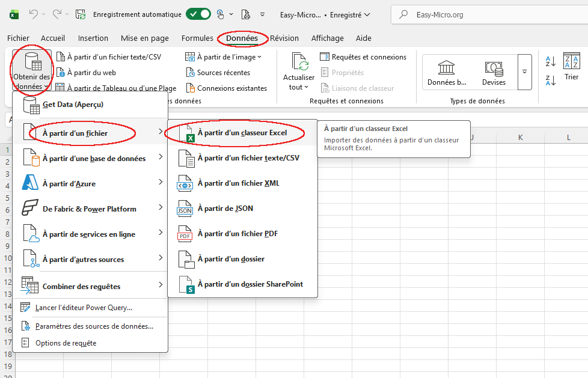Sort ascending with the A to Z icon
588x378 pixels.
tap(550, 61)
